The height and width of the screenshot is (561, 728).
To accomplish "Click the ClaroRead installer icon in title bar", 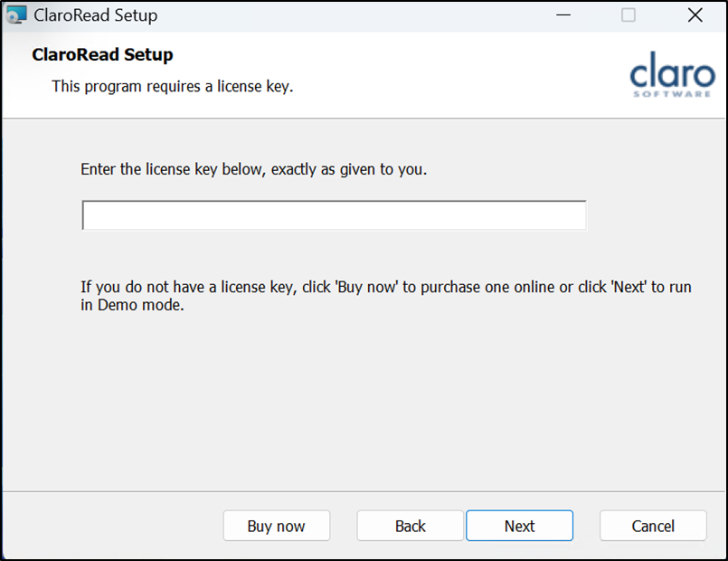I will pos(15,15).
